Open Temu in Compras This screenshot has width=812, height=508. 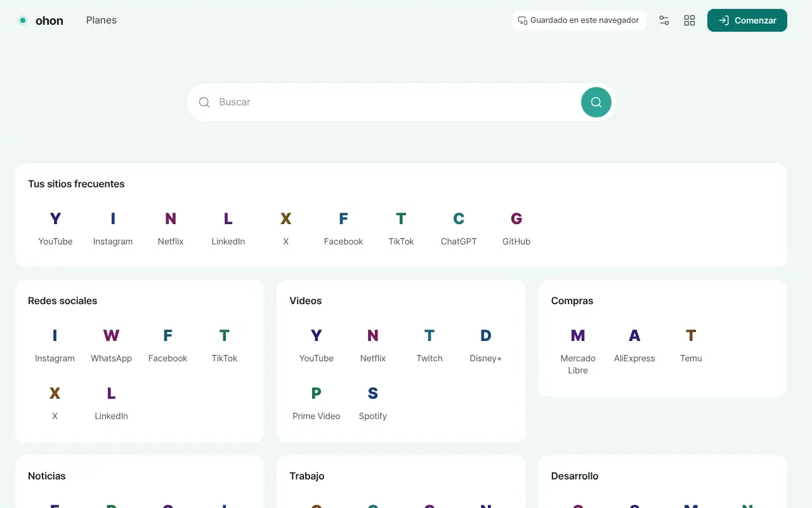click(x=691, y=345)
